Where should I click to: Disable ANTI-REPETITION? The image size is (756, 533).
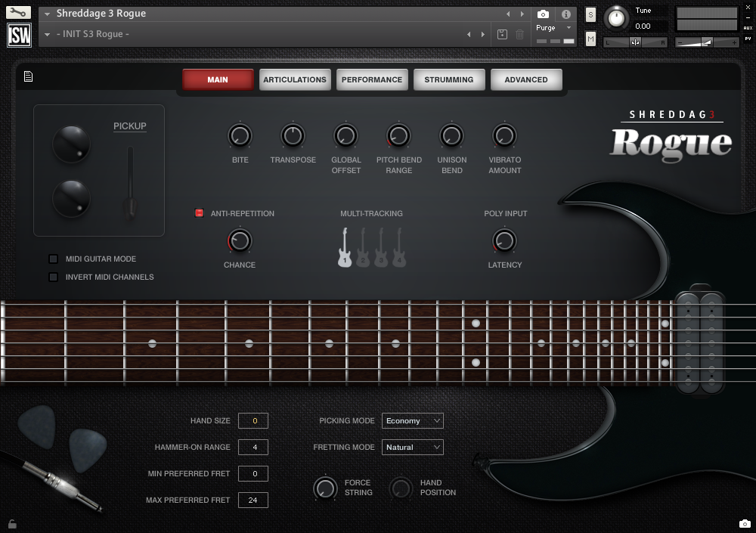pos(199,213)
